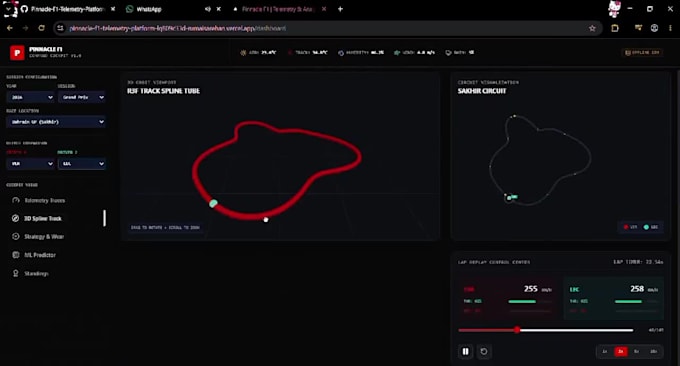Screen dimensions: 680x366
Task: Click the LEC throttle green bar
Action: point(628,301)
